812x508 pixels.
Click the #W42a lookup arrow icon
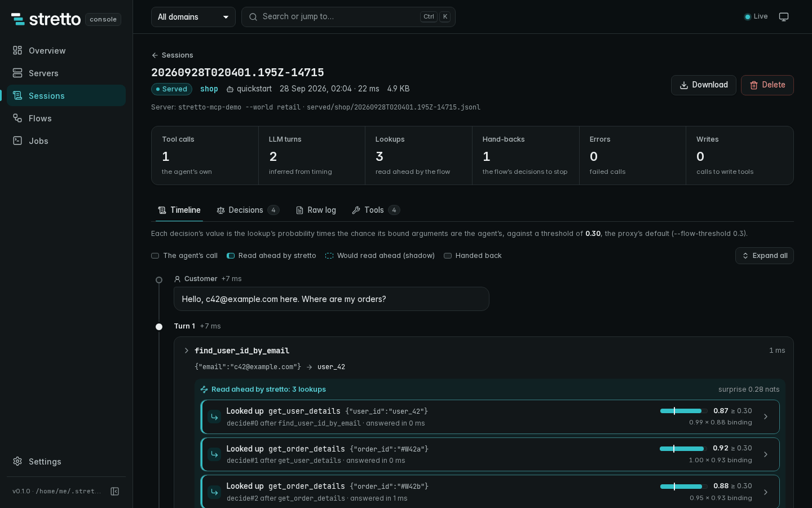pyautogui.click(x=214, y=454)
